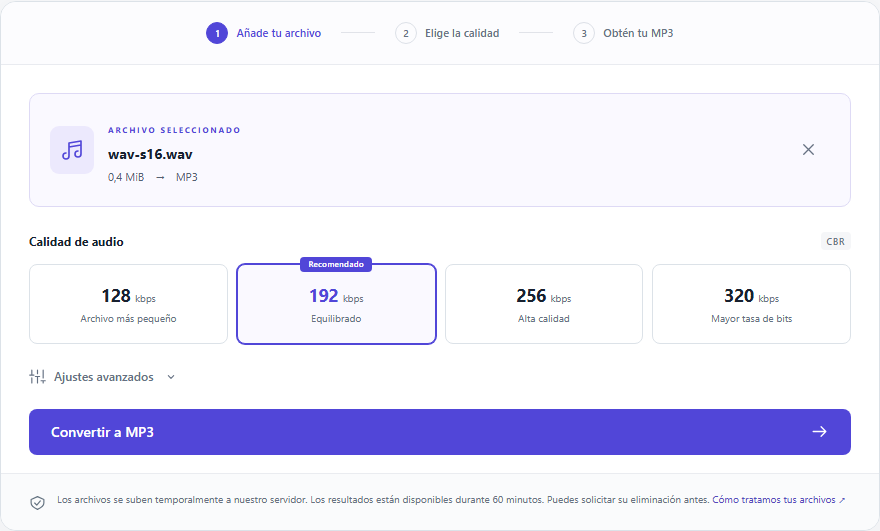Go to the Obtén tu MP3 step
The height and width of the screenshot is (531, 880).
coord(638,33)
